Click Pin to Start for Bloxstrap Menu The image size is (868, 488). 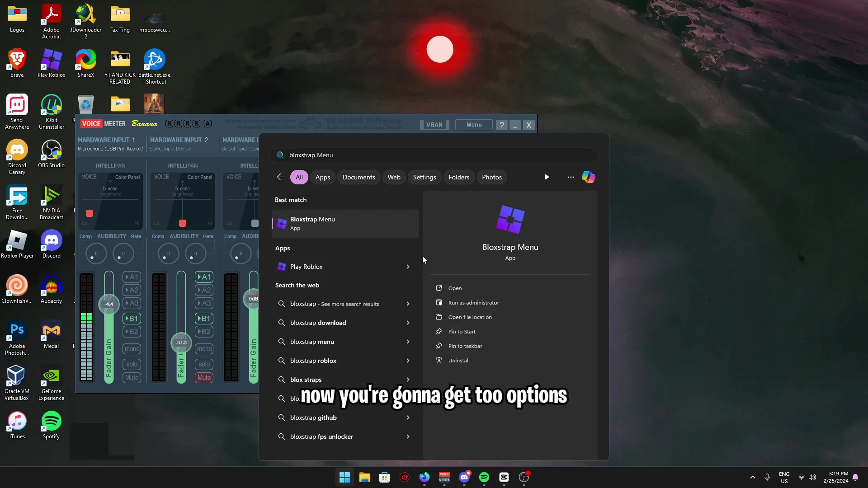462,331
